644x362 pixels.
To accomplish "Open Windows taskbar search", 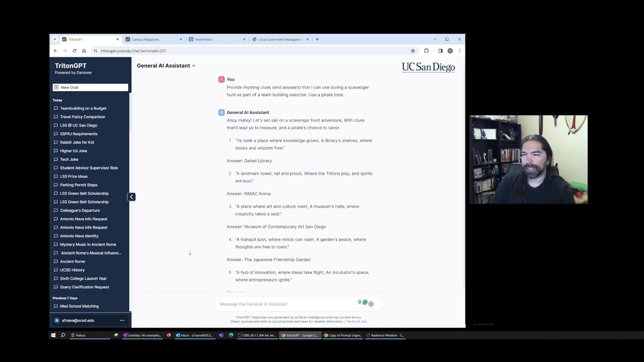I will click(x=63, y=335).
